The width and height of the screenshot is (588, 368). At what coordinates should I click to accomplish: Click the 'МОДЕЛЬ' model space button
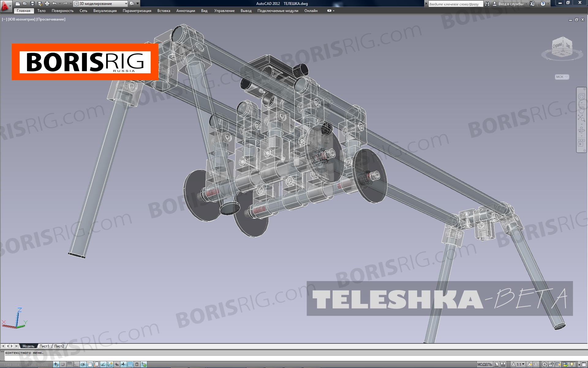485,365
